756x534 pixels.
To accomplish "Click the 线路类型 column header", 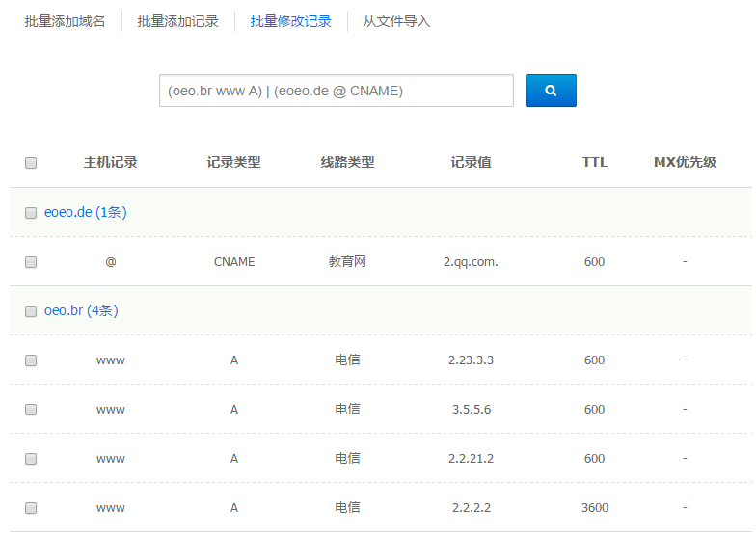I will (x=347, y=162).
